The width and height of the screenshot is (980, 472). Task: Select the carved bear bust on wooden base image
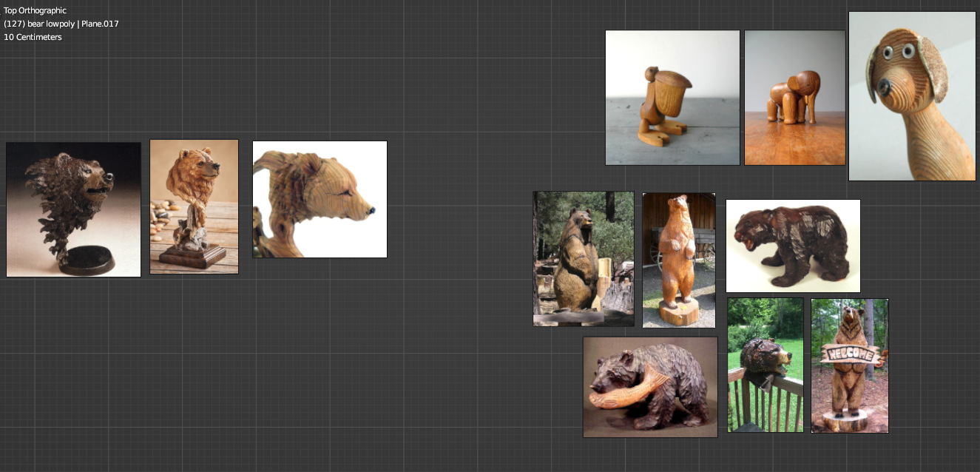194,206
